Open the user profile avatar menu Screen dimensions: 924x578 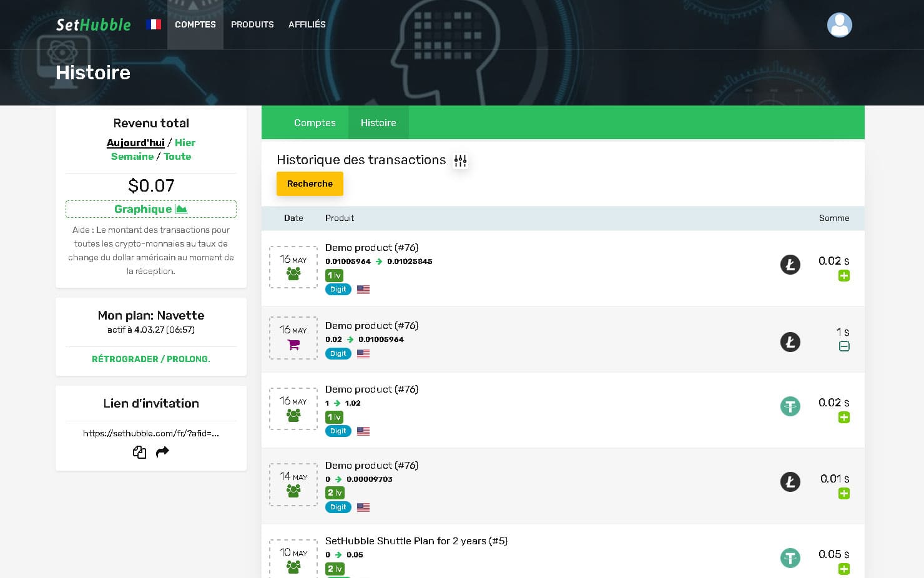click(x=839, y=25)
